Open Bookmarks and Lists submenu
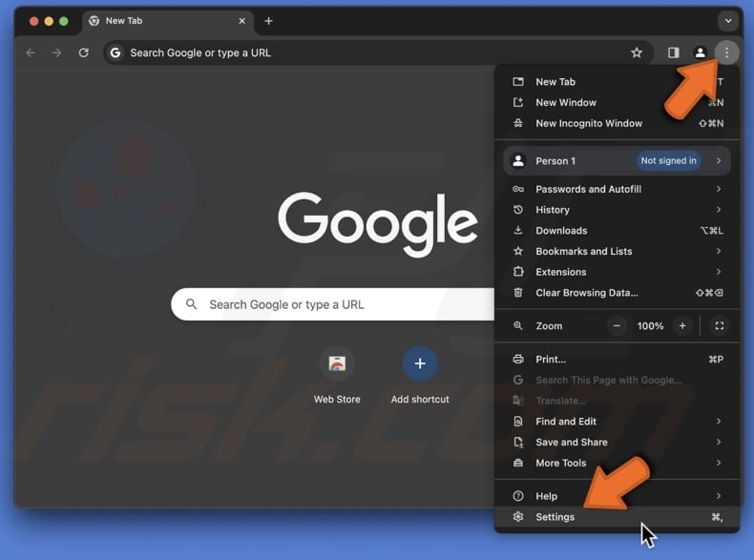 coord(617,251)
